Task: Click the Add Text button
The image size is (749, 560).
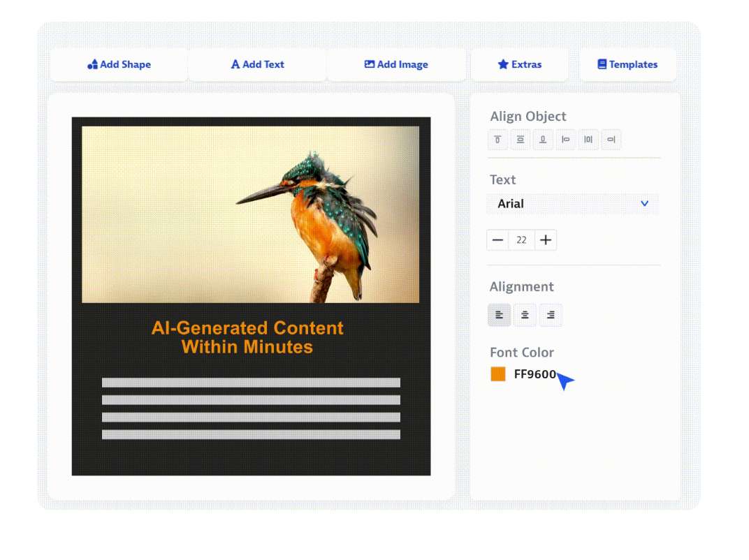Action: pos(257,65)
